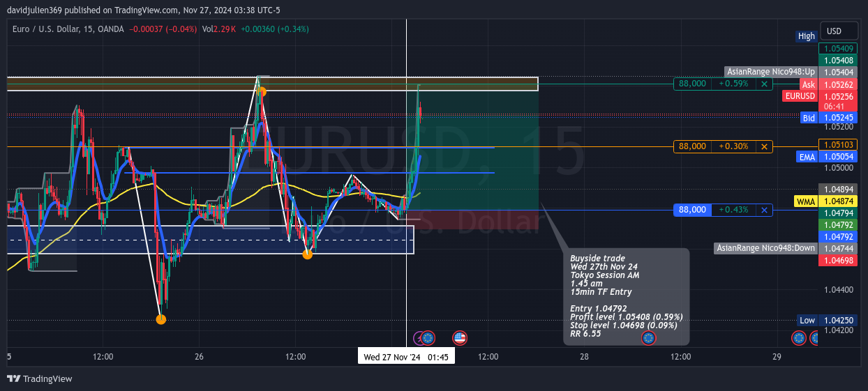Click the 29 date on the time axis
Viewport: 868px width, 391px height.
pyautogui.click(x=777, y=357)
